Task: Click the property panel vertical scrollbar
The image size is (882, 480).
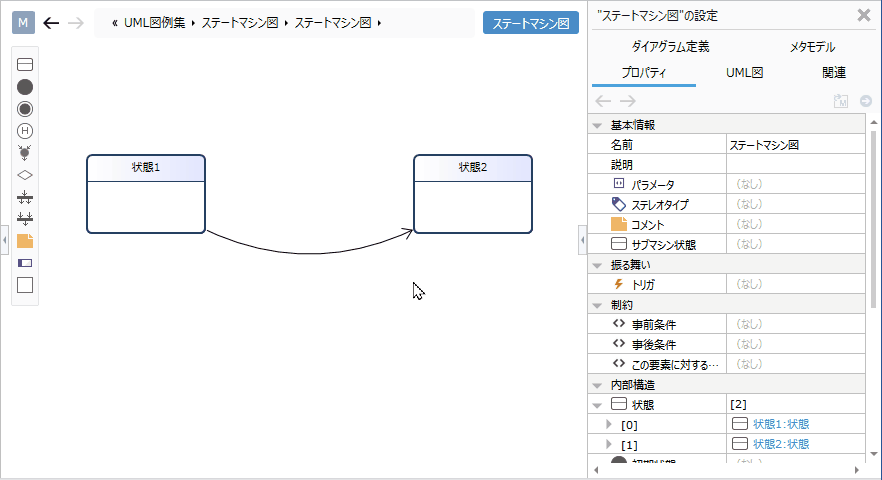Action: (x=874, y=219)
